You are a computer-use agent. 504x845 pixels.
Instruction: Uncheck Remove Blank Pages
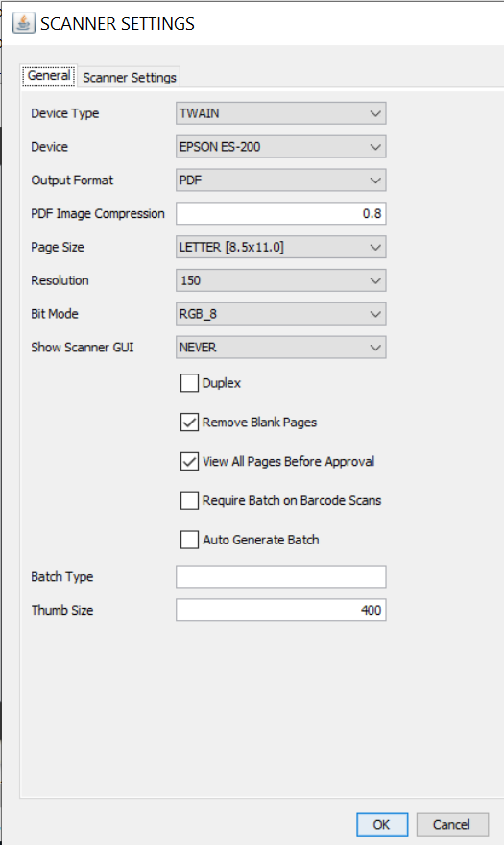click(x=189, y=422)
